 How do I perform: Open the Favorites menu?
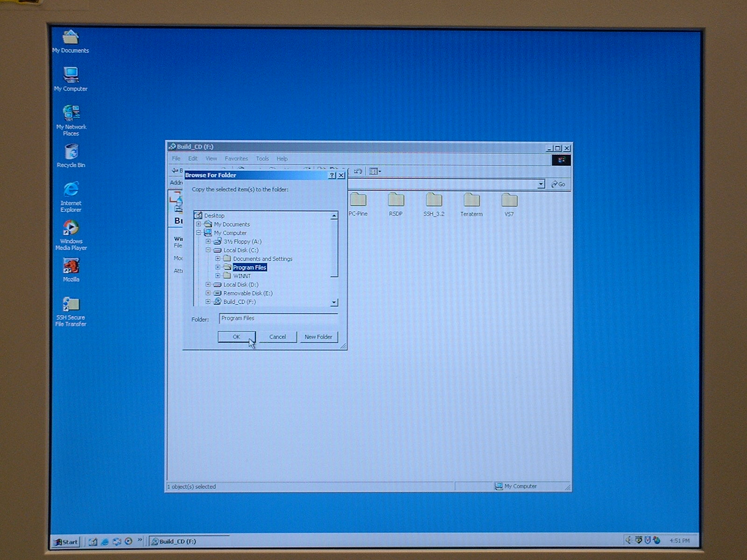[236, 159]
